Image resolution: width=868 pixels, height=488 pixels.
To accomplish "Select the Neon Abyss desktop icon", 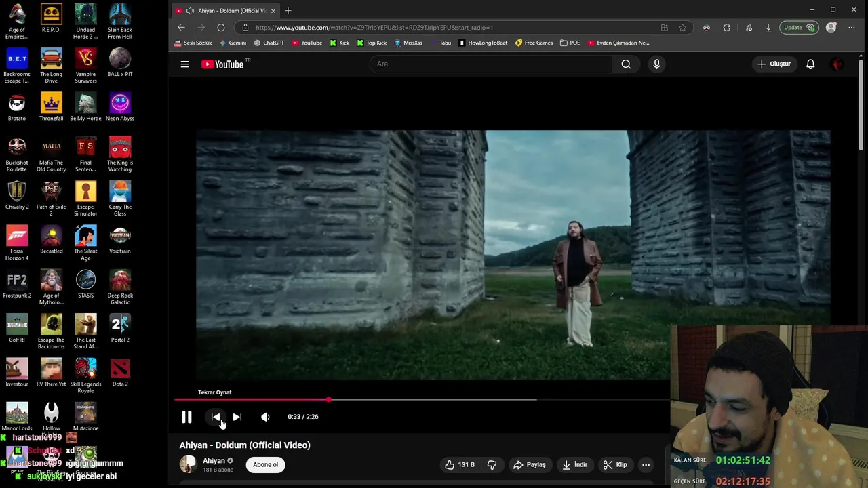I will tap(120, 106).
